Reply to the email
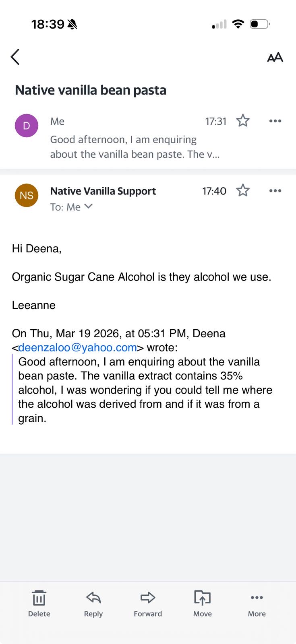 [x=93, y=603]
